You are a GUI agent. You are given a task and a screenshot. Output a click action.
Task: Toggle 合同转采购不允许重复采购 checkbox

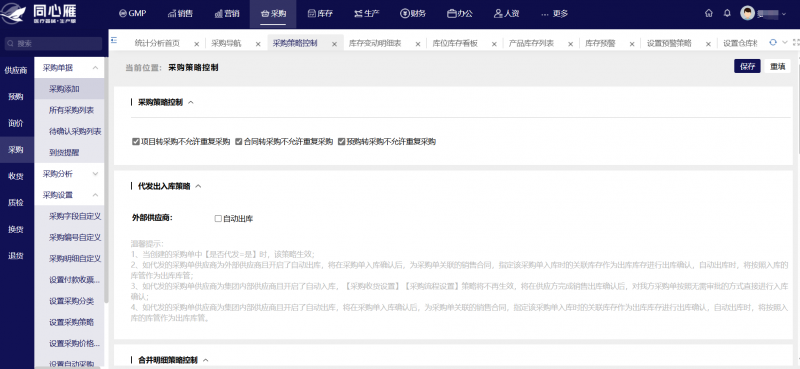[x=239, y=142]
